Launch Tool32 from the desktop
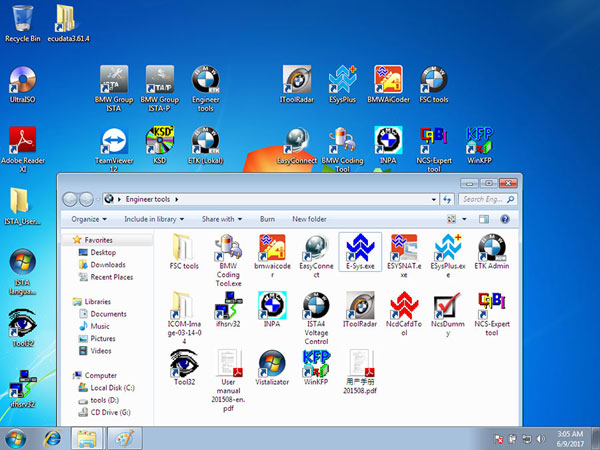This screenshot has width=600, height=450. tap(22, 328)
